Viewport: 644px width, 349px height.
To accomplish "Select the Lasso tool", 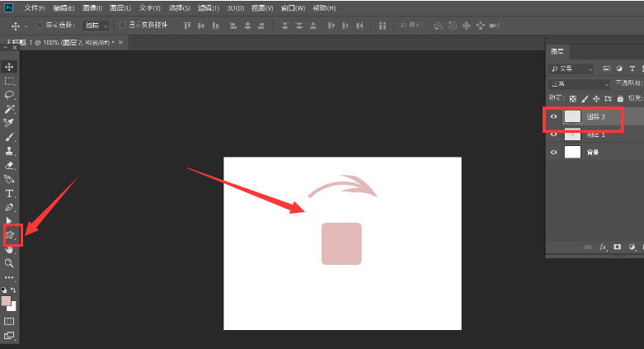I will pos(9,95).
